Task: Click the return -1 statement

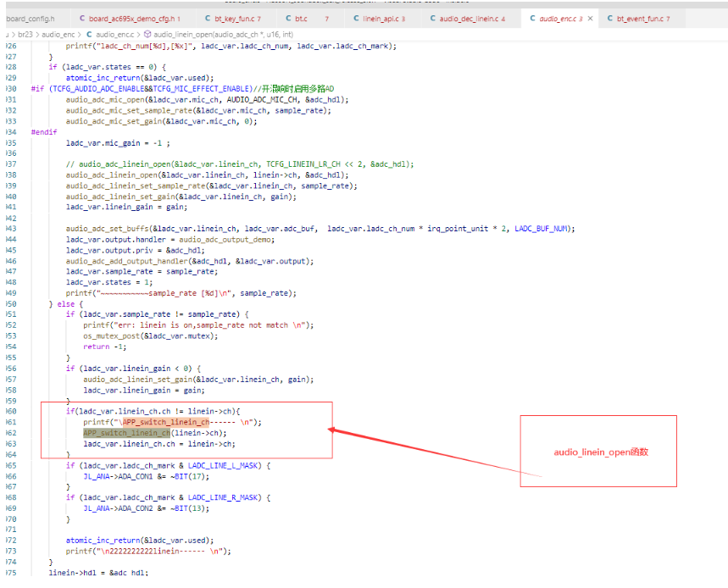Action: click(104, 347)
